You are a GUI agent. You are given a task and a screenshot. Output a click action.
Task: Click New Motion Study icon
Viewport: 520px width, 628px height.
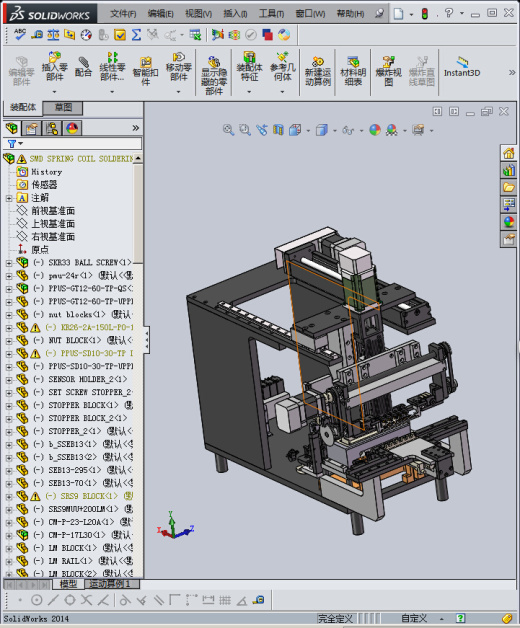click(317, 71)
